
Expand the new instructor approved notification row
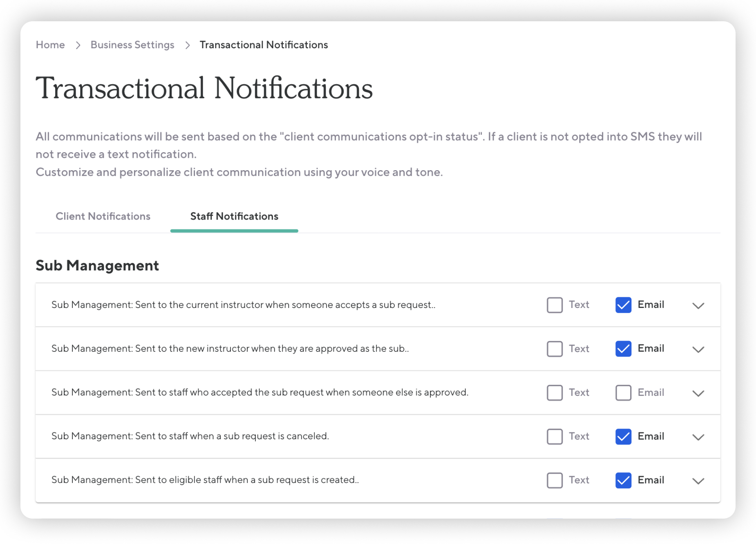pos(698,349)
